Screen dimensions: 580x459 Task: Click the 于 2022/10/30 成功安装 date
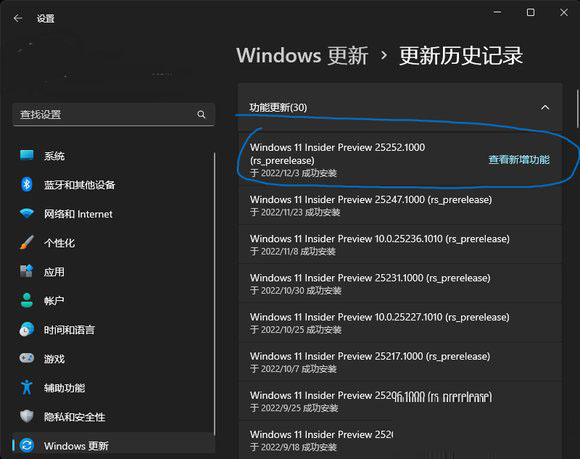[x=296, y=291]
